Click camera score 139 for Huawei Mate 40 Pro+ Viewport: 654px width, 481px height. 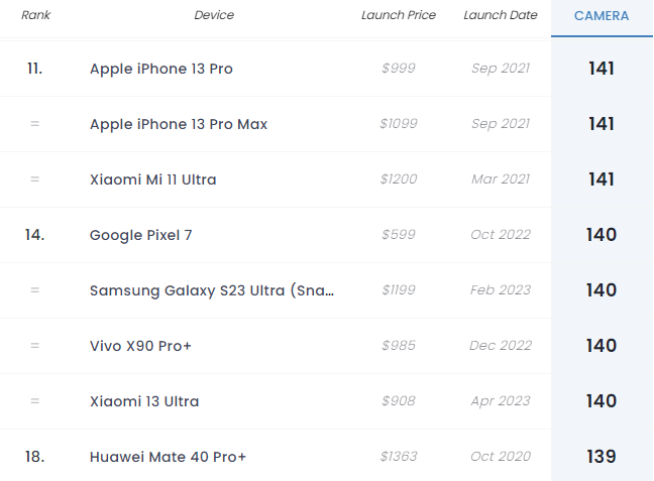(601, 457)
